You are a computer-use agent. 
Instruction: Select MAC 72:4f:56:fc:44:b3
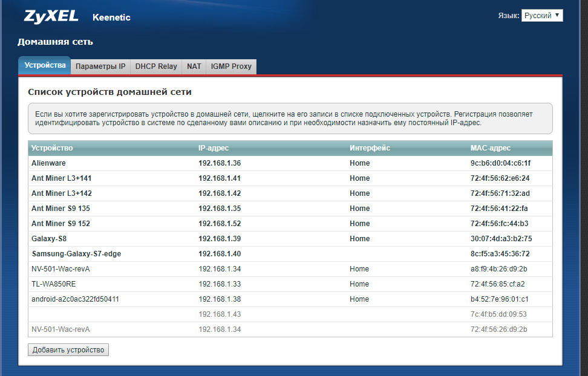[500, 224]
